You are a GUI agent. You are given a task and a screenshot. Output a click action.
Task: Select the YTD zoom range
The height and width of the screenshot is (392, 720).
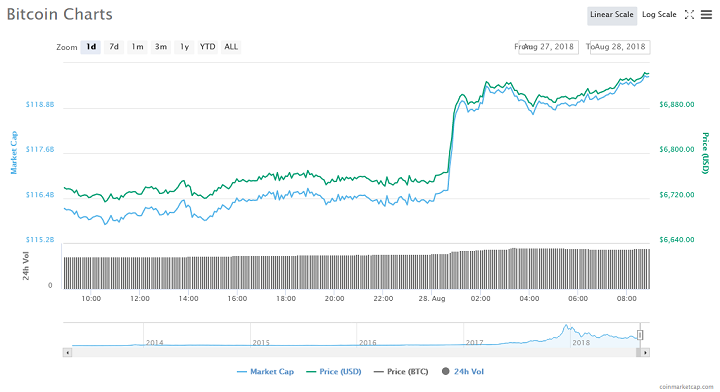point(208,47)
